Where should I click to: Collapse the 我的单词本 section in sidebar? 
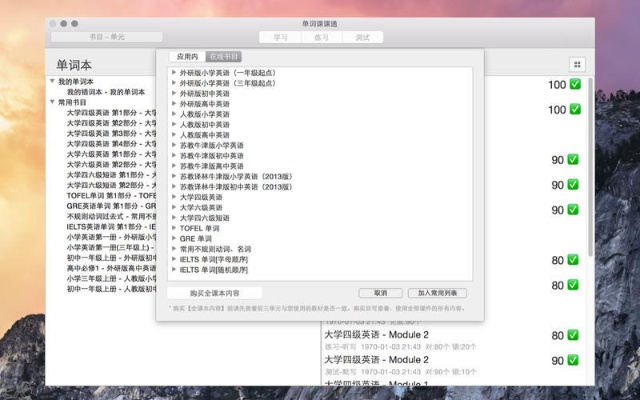52,81
